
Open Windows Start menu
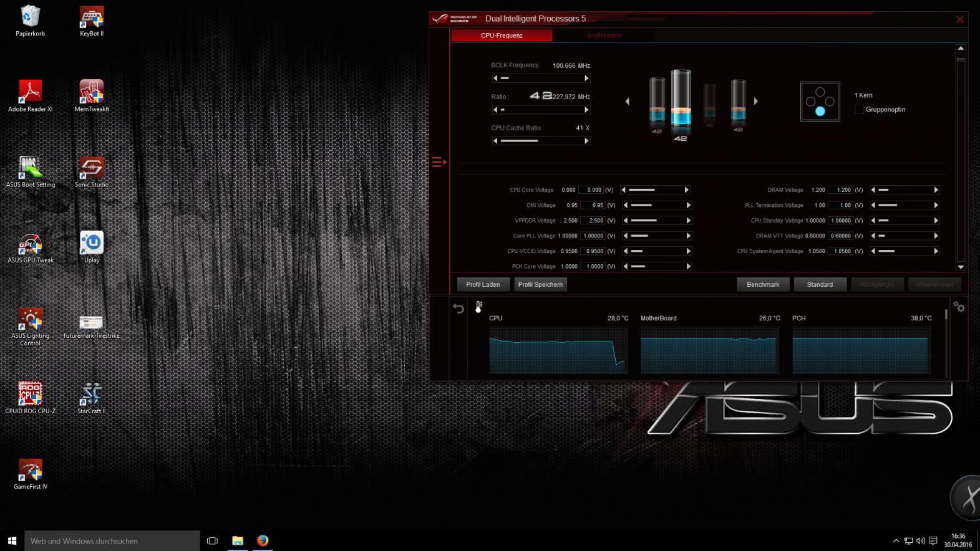[12, 540]
